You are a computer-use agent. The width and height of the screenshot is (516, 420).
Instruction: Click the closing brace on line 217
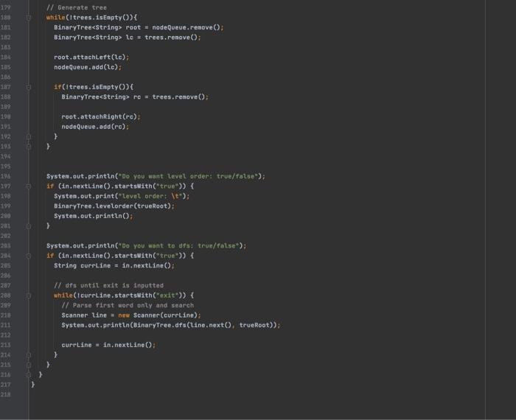(33, 385)
